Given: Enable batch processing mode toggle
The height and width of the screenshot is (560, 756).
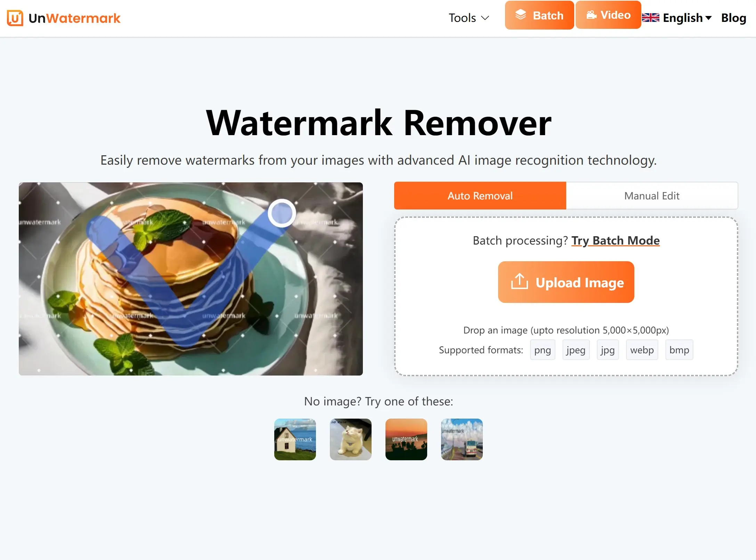Looking at the screenshot, I should tap(615, 240).
